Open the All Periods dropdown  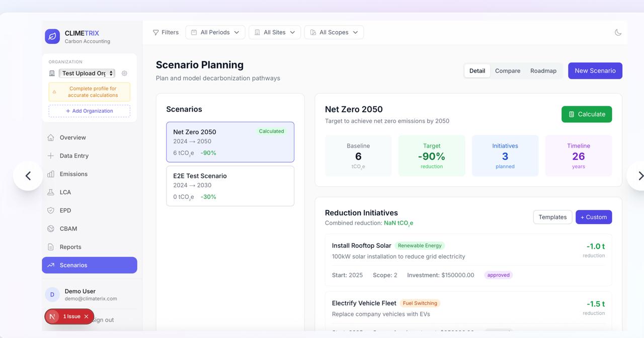(215, 32)
